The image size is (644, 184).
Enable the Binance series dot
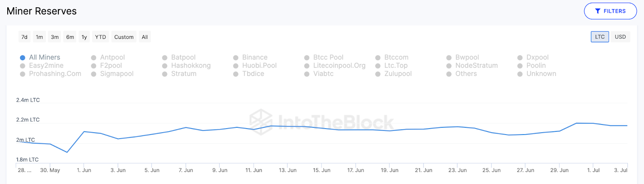pyautogui.click(x=236, y=57)
